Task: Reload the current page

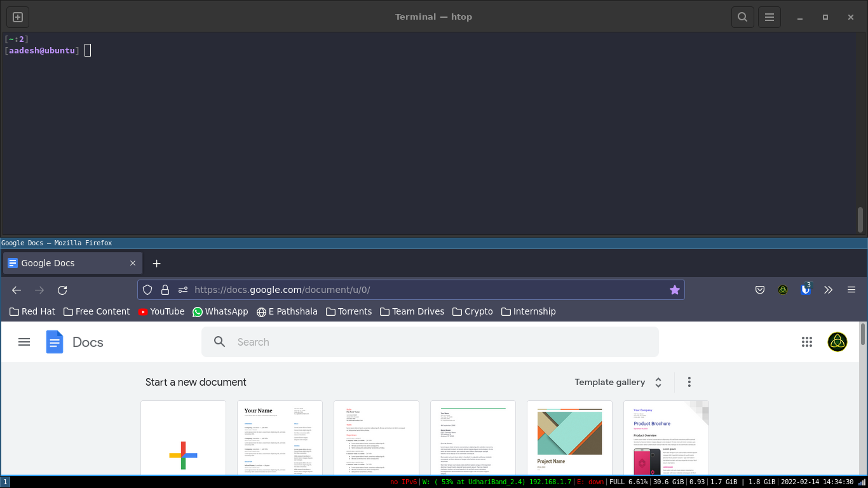Action: (x=62, y=290)
